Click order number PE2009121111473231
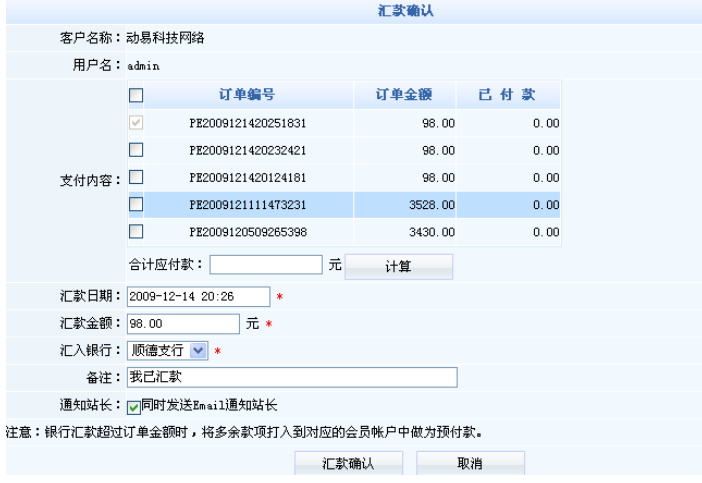Screen dimensions: 702x483 [248, 205]
